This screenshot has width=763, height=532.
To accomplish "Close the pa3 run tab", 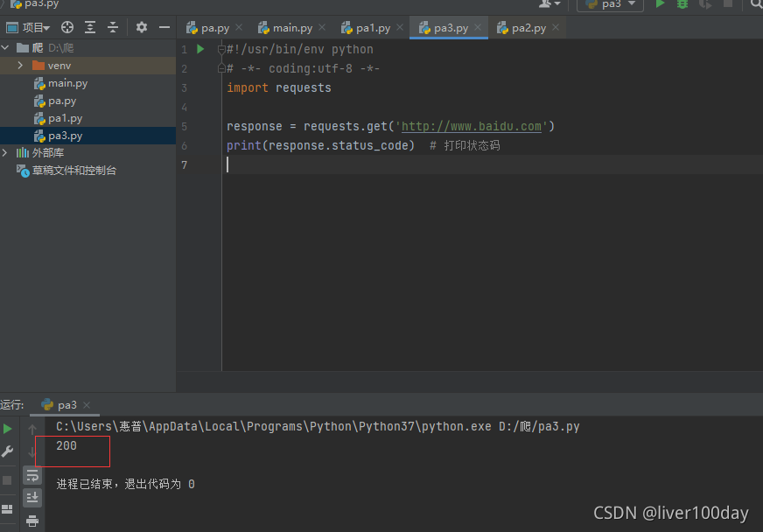I will coord(87,405).
